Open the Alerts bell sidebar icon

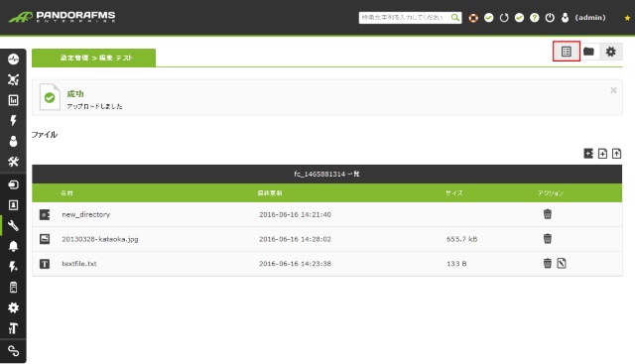tap(13, 246)
